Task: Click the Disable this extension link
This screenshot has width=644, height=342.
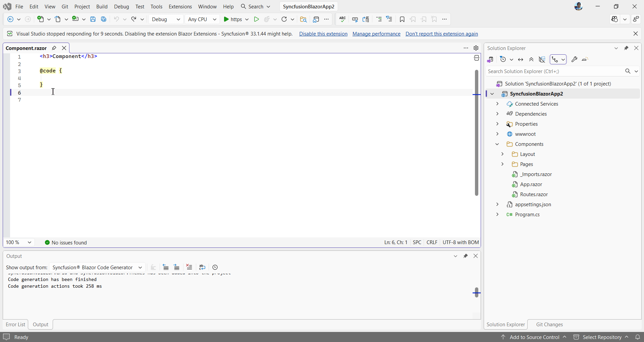Action: 323,34
